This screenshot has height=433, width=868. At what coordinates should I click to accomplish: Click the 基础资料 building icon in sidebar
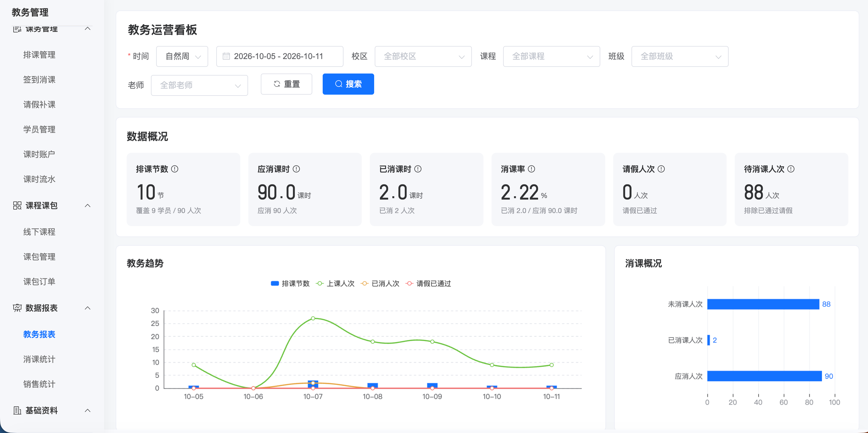pyautogui.click(x=17, y=410)
